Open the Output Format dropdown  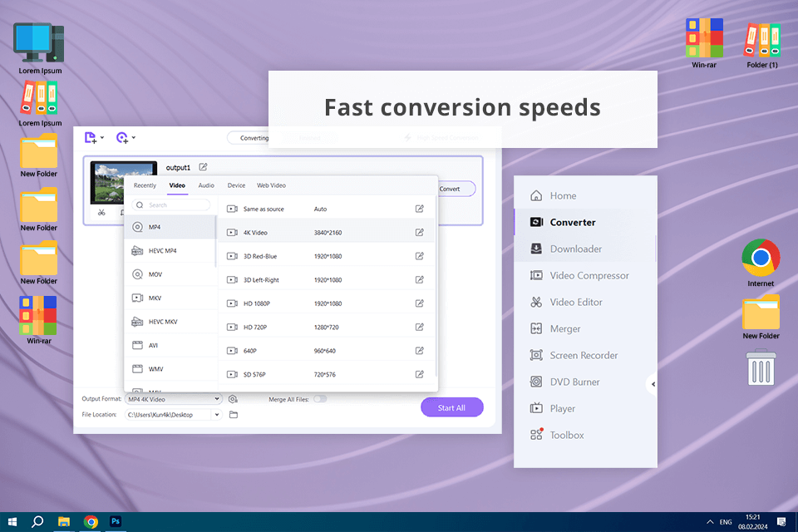(174, 399)
